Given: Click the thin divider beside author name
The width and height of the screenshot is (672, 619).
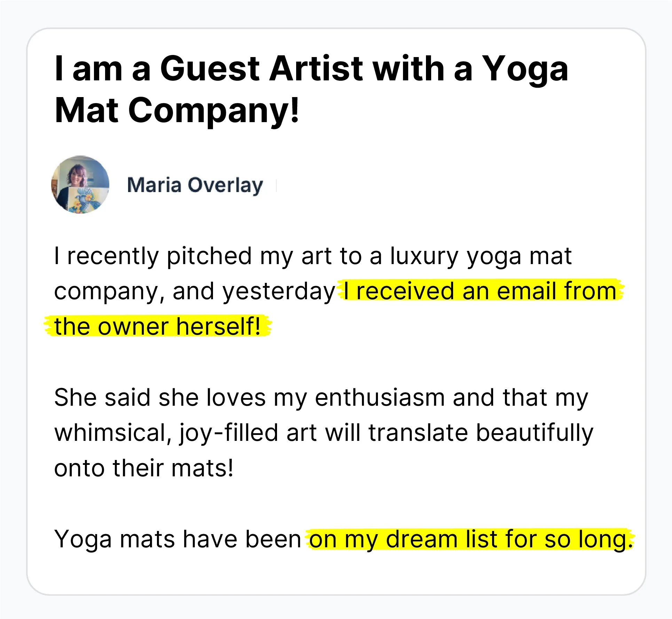Looking at the screenshot, I should tap(276, 185).
